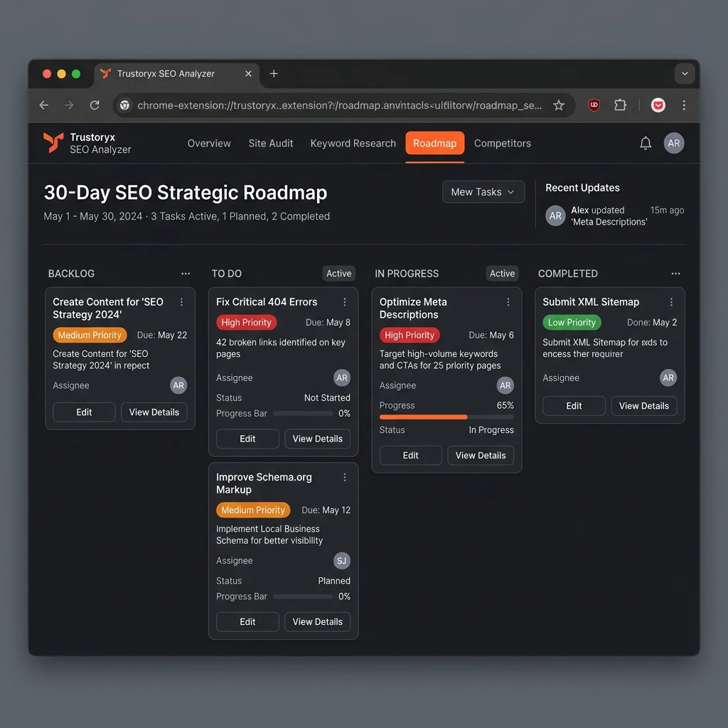Click the green Low Priority tag
The height and width of the screenshot is (728, 728).
tap(572, 322)
